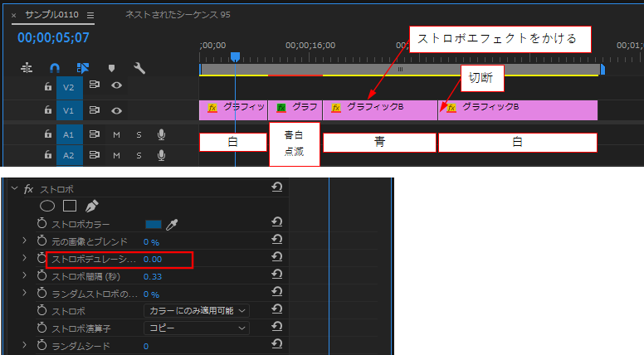This screenshot has height=355, width=644.
Task: Open ストロボ演算子 コピー dropdown
Action: (197, 328)
